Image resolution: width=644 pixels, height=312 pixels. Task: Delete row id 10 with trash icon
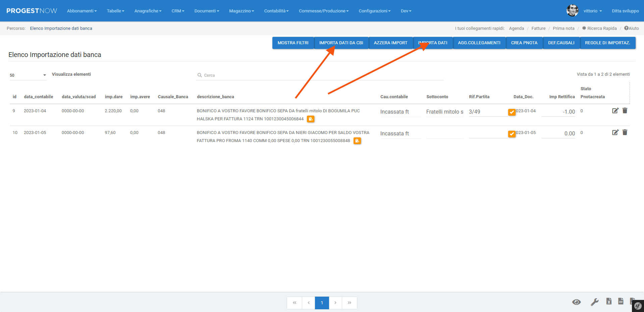(625, 132)
